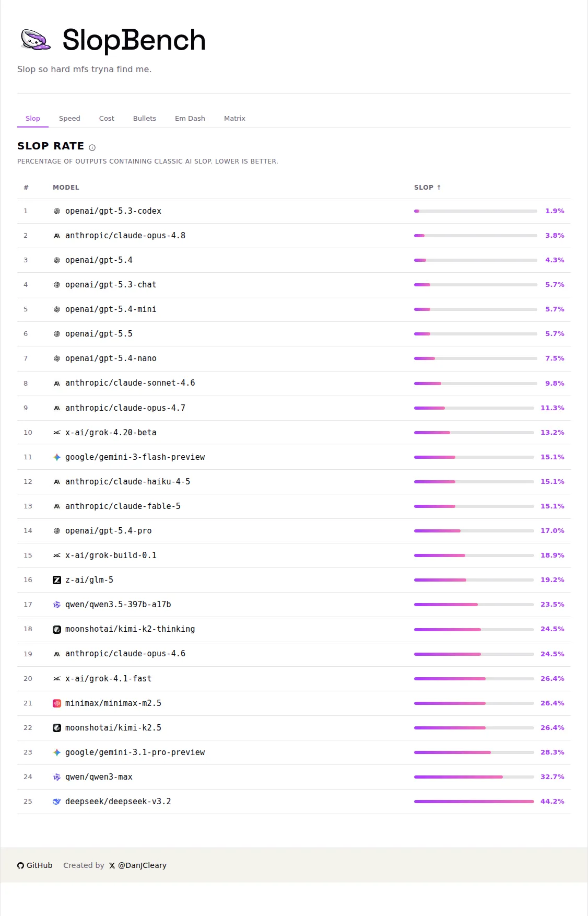
Task: Switch to the Speed tab
Action: [69, 119]
